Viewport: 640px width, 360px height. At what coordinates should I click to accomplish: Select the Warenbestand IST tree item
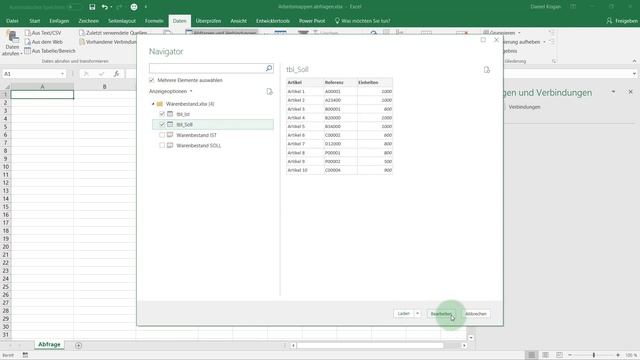[x=196, y=135]
